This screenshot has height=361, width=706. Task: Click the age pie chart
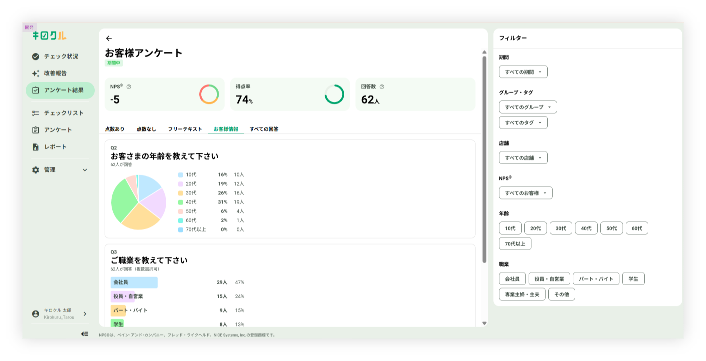tap(138, 202)
